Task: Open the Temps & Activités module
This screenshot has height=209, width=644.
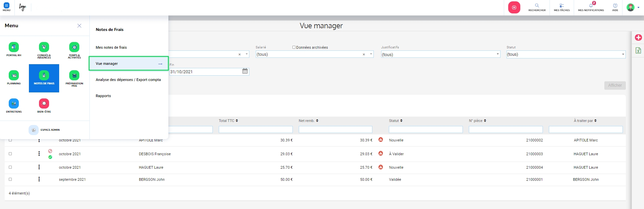Action: click(74, 50)
